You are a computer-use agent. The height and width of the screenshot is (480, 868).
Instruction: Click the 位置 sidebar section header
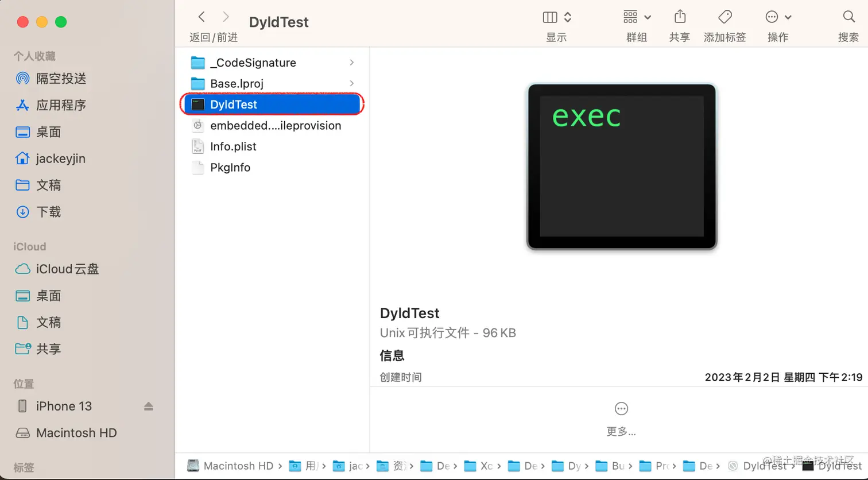[24, 384]
